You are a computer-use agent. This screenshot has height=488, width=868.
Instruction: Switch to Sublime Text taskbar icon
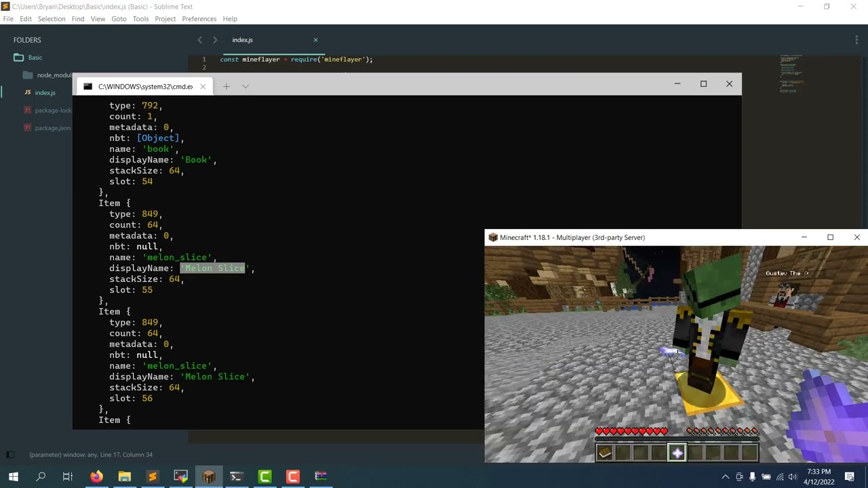click(x=153, y=476)
